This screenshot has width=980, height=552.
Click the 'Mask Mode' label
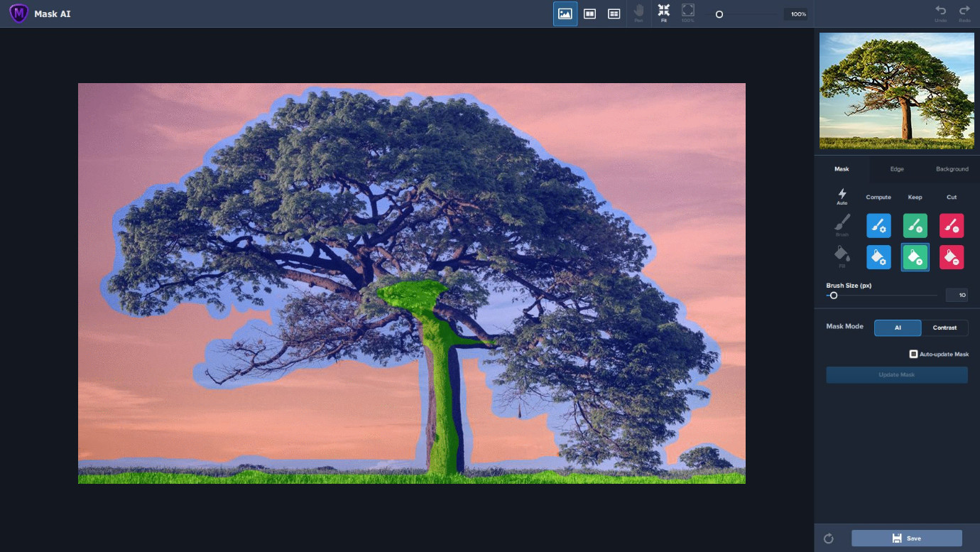(844, 327)
